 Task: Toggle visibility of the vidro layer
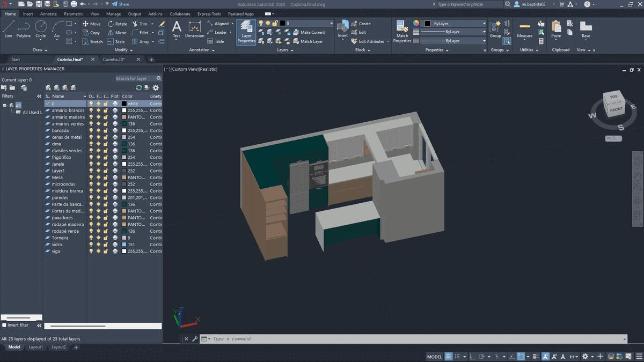pyautogui.click(x=91, y=245)
